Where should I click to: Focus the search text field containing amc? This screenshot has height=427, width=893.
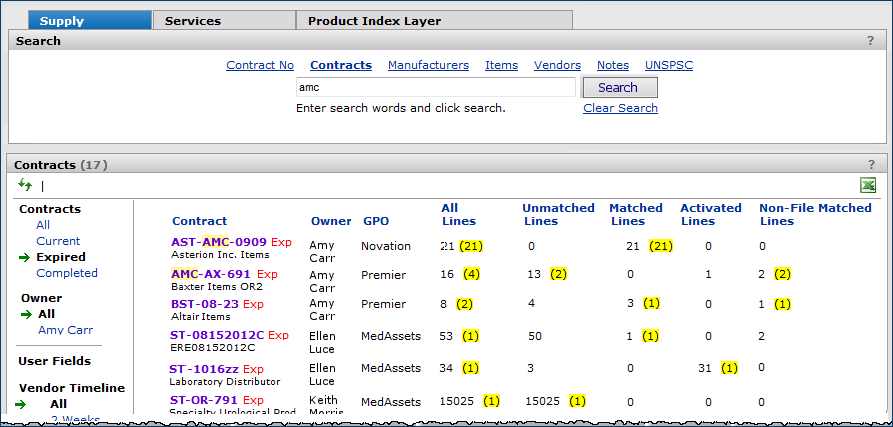435,87
